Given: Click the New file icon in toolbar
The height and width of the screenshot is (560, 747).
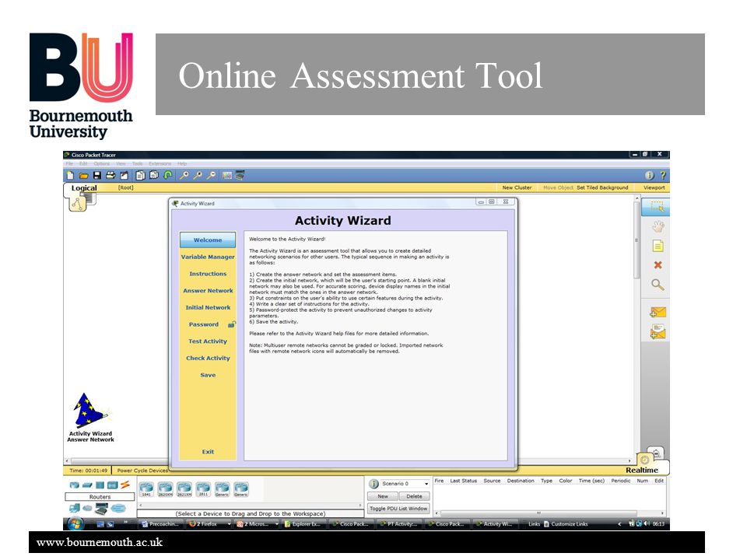Looking at the screenshot, I should (71, 176).
